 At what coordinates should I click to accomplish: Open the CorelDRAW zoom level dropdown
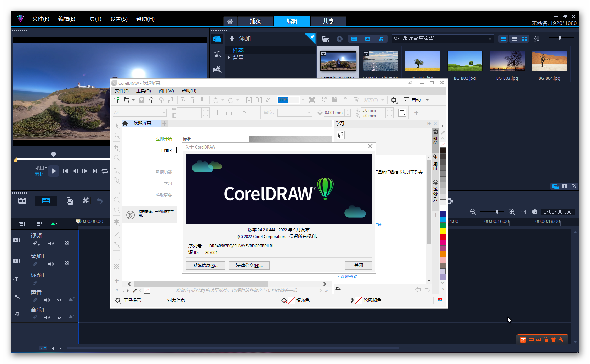point(303,100)
